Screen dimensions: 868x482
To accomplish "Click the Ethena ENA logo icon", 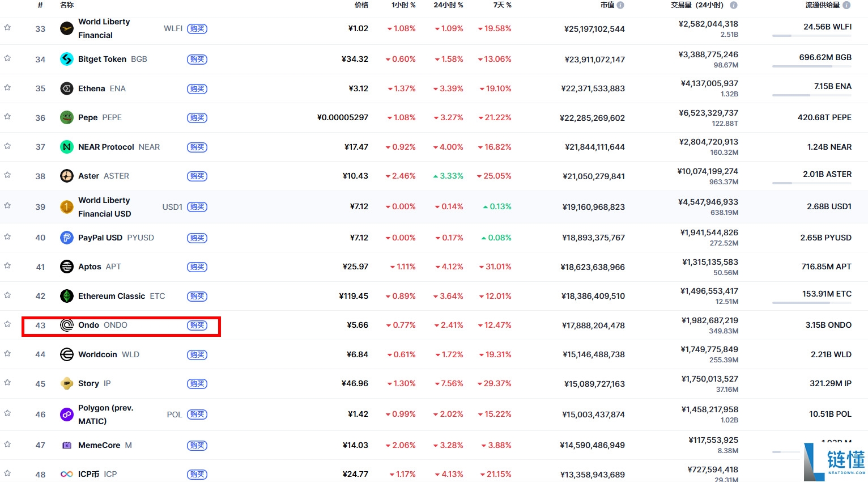I will coord(67,88).
